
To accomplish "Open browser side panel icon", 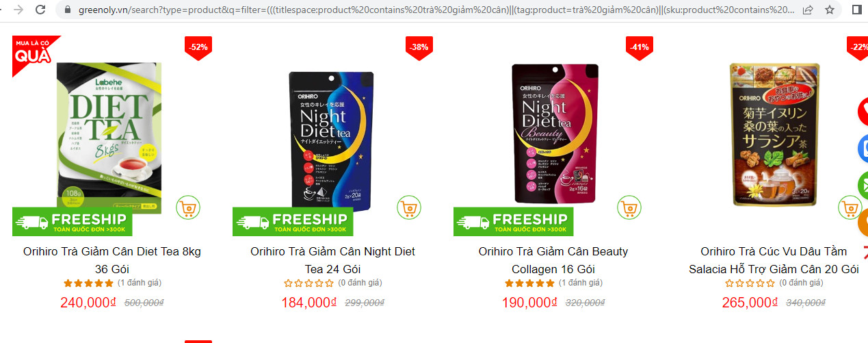I will [x=857, y=10].
